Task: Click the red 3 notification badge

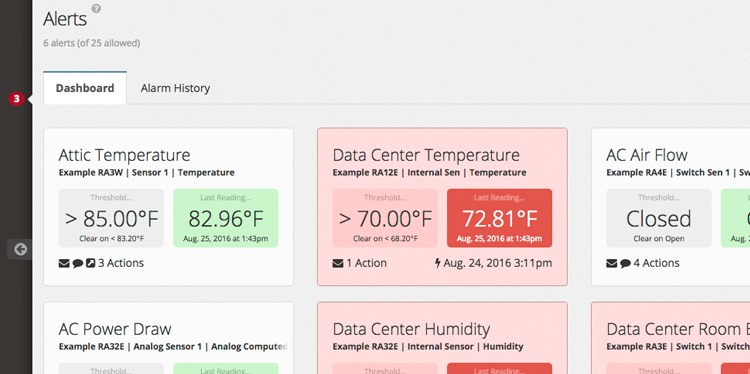Action: click(x=16, y=99)
